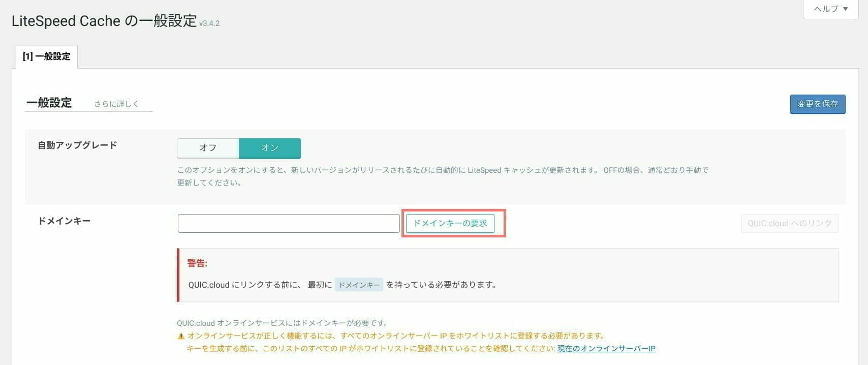Open the さらに詳しく link
The image size is (868, 365).
(116, 104)
